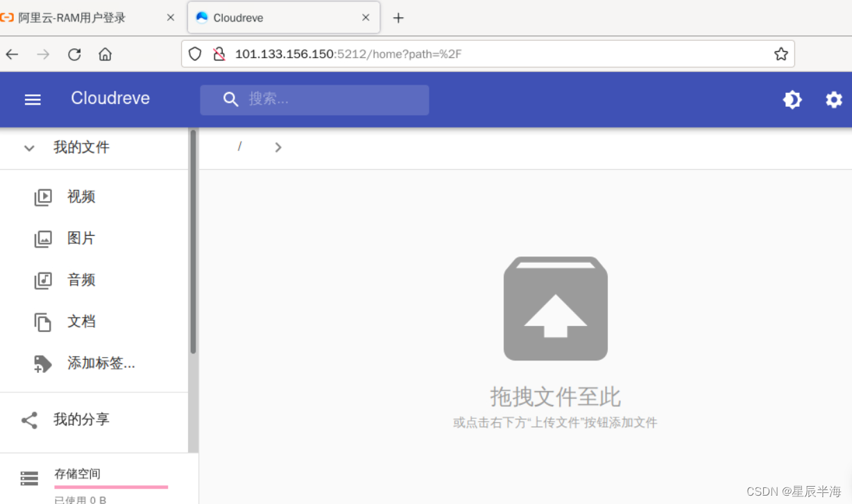Close the Cloudreve browser tab

(x=366, y=18)
